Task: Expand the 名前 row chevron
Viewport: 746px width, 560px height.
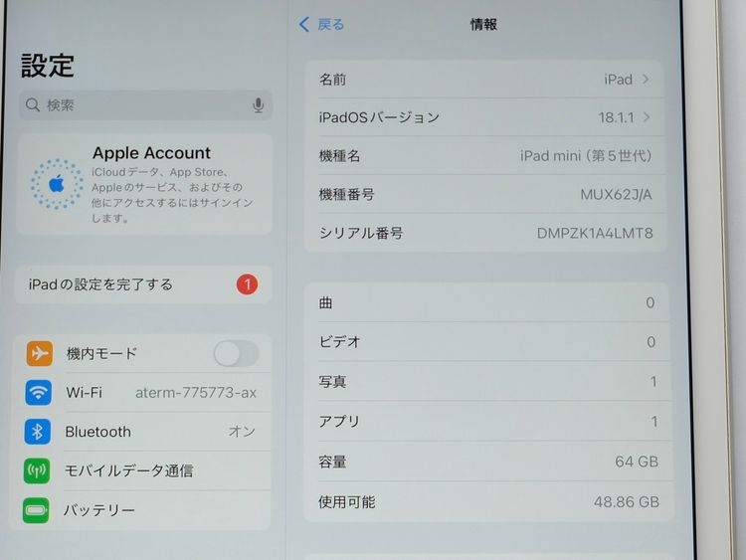Action: [x=646, y=80]
